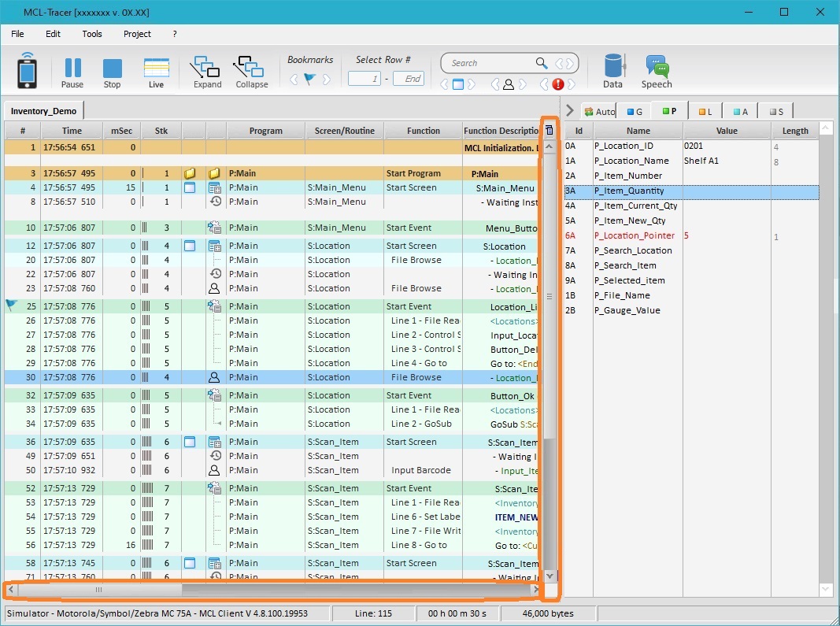
Task: Jump to next error marker
Action: point(572,84)
